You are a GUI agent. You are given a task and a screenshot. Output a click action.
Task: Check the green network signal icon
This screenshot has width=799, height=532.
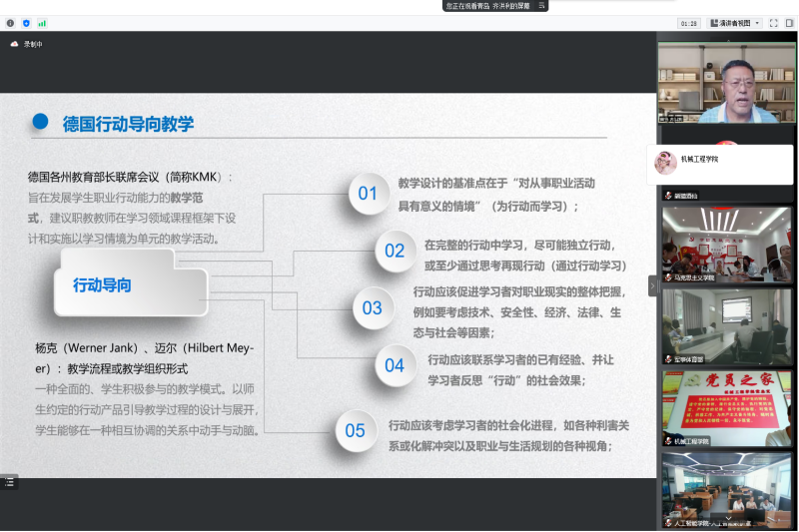(42, 22)
